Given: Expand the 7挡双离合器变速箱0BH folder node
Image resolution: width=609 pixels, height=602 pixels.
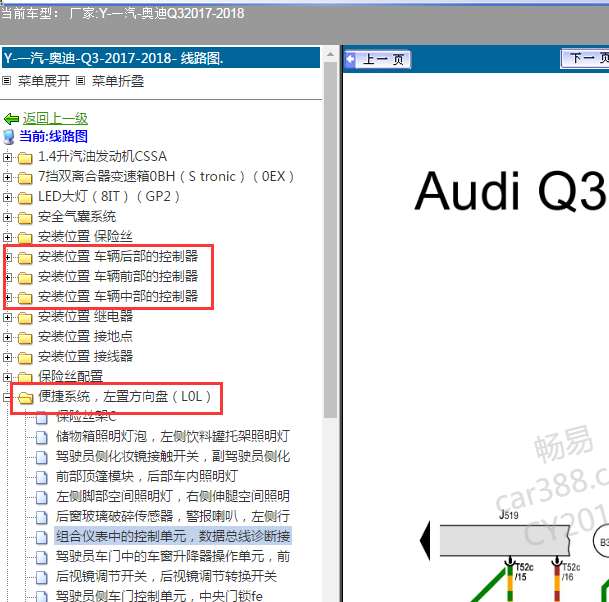Looking at the screenshot, I should [x=7, y=177].
